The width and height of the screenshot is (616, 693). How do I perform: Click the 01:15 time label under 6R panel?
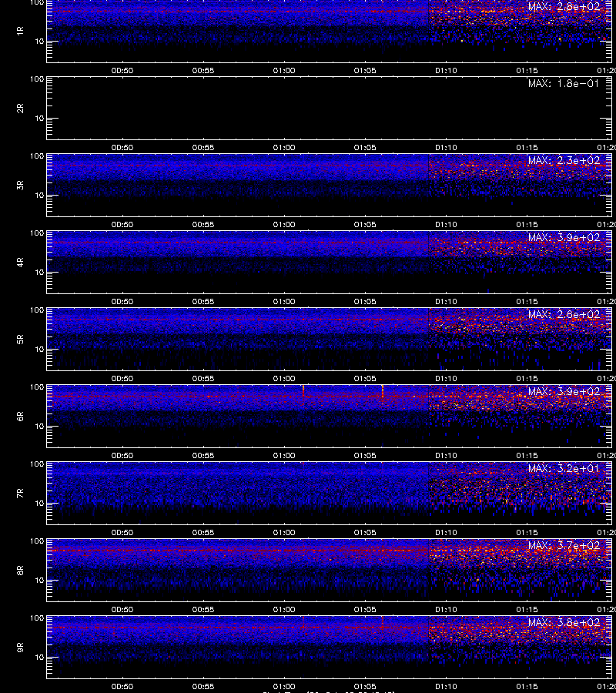click(527, 456)
